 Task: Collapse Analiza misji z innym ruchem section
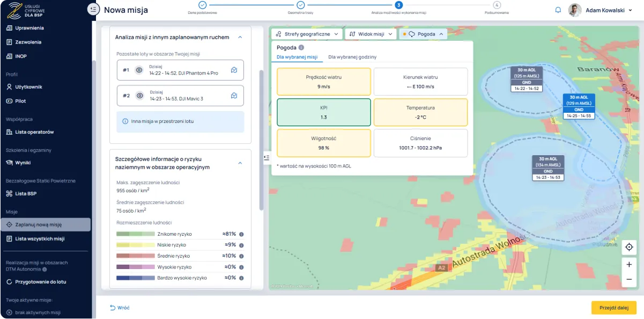pyautogui.click(x=240, y=37)
